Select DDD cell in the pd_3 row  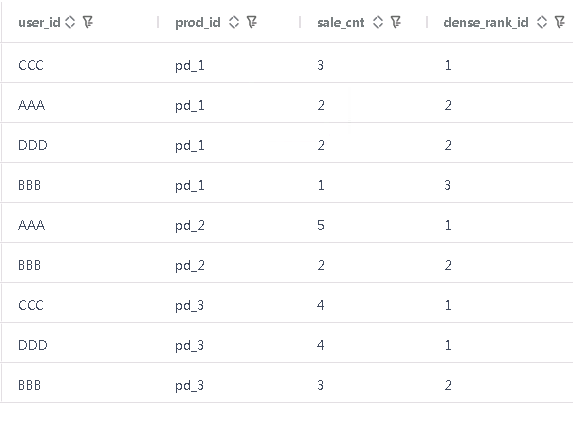(x=33, y=345)
